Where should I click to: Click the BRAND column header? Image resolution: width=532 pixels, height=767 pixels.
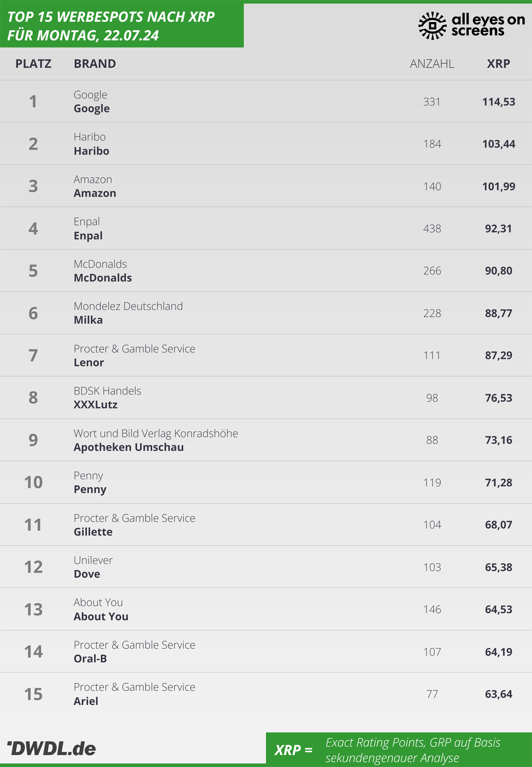point(95,64)
